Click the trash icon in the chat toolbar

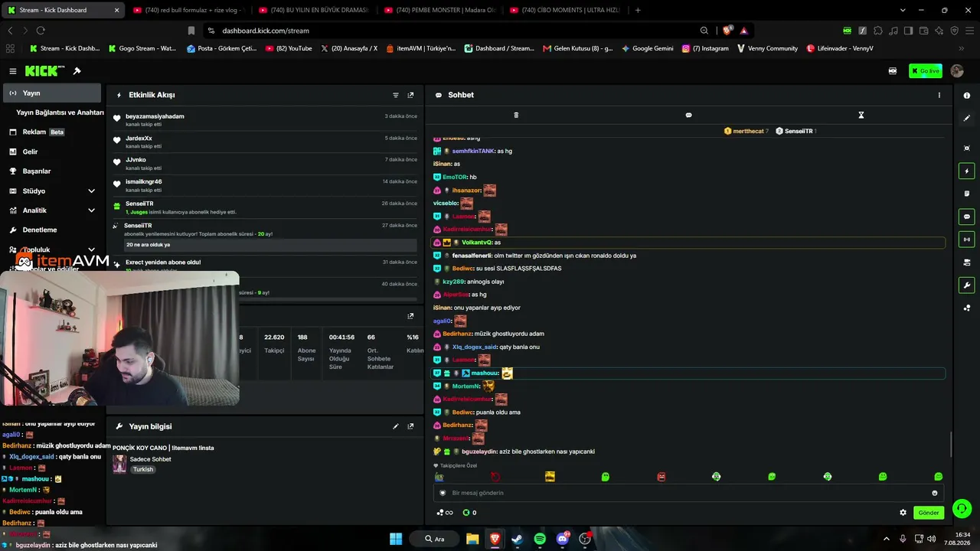click(x=516, y=115)
